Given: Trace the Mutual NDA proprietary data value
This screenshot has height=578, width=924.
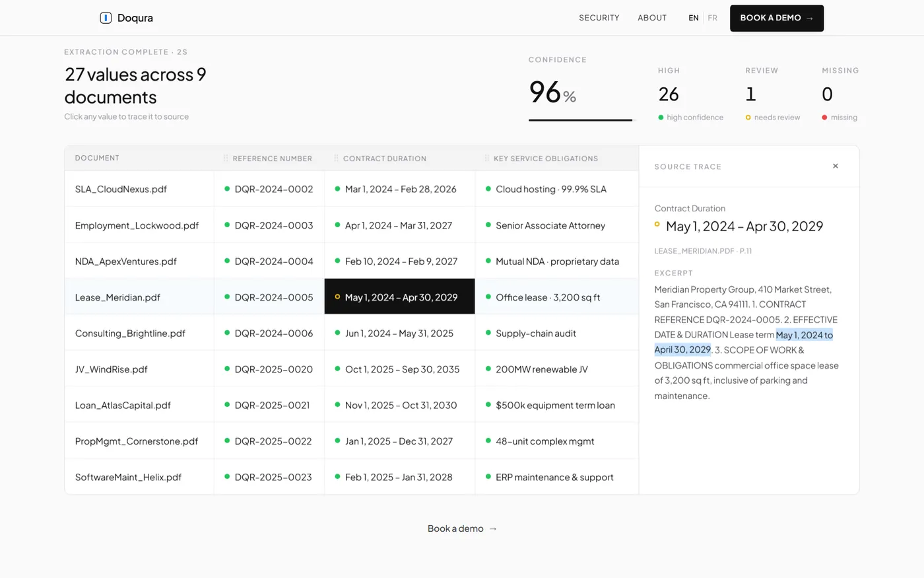Looking at the screenshot, I should coord(557,262).
